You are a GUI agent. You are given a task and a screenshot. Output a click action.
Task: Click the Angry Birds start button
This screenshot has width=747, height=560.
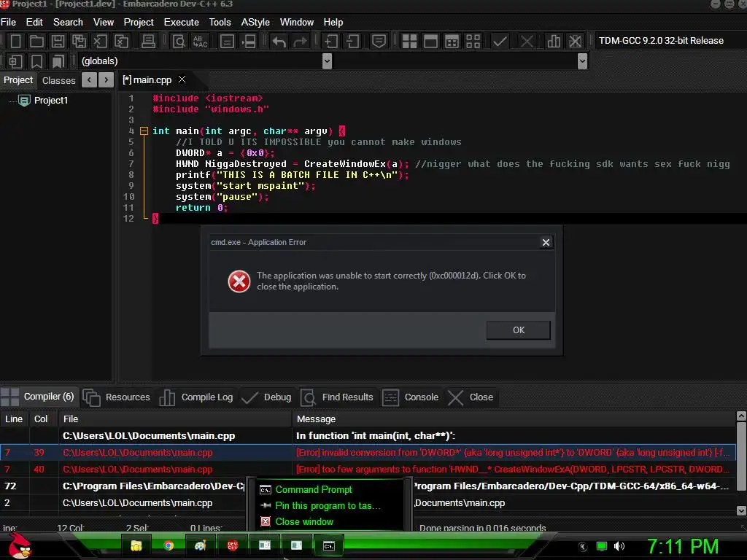[20, 546]
